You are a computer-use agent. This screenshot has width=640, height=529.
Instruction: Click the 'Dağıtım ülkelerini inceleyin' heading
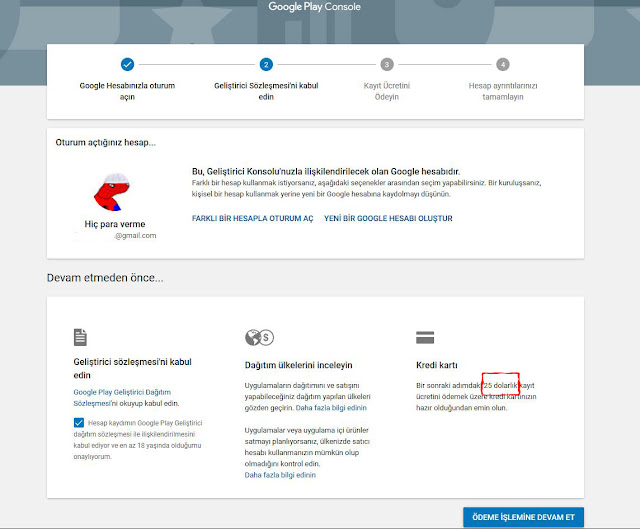point(298,365)
